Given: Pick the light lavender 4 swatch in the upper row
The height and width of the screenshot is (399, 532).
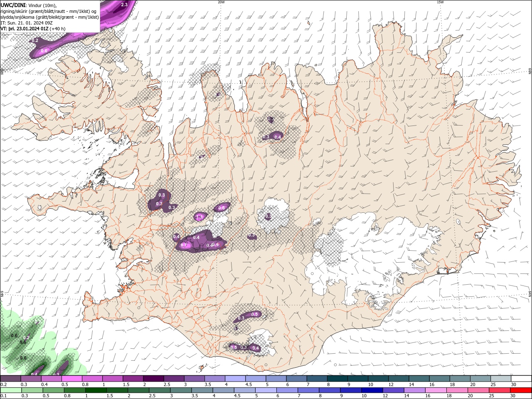Looking at the screenshot, I should coord(235,379).
